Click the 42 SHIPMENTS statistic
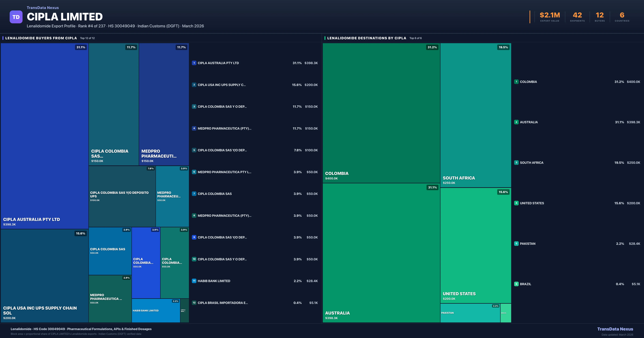The image size is (644, 338). 577,16
